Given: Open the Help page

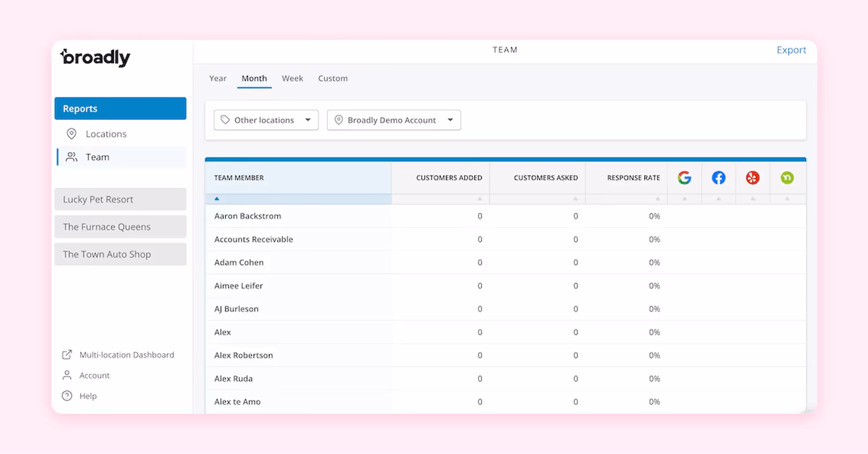Looking at the screenshot, I should click(80, 396).
